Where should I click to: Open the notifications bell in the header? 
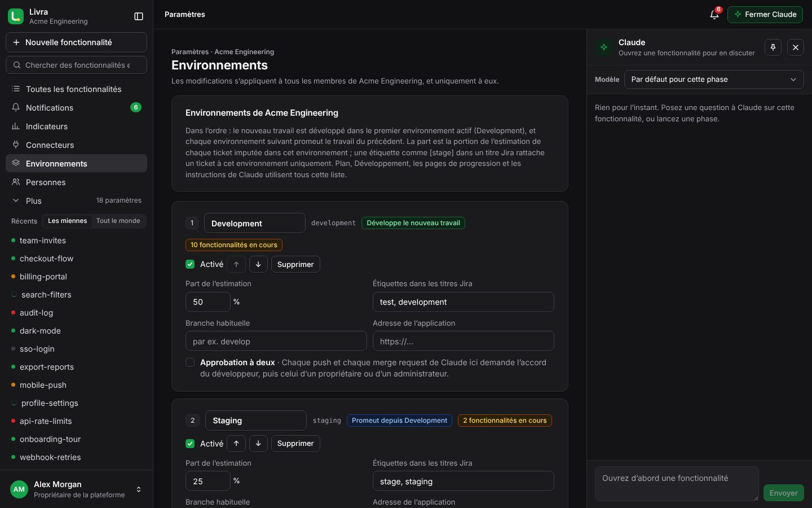pyautogui.click(x=714, y=15)
